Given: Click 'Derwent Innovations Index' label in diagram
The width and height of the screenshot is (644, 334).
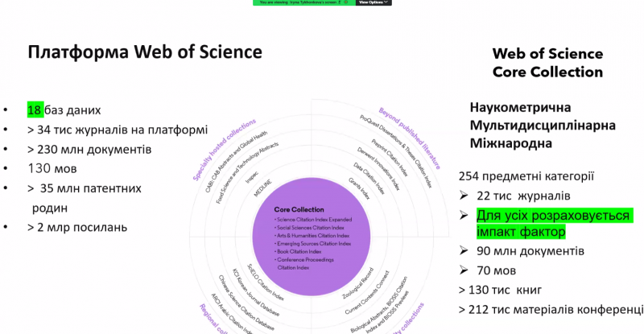Looking at the screenshot, I should [378, 169].
